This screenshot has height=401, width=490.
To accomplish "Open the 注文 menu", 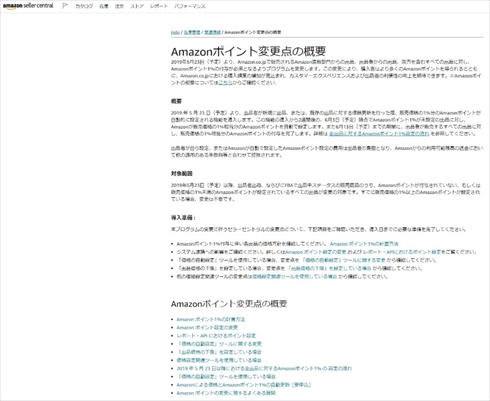I will coord(119,6).
